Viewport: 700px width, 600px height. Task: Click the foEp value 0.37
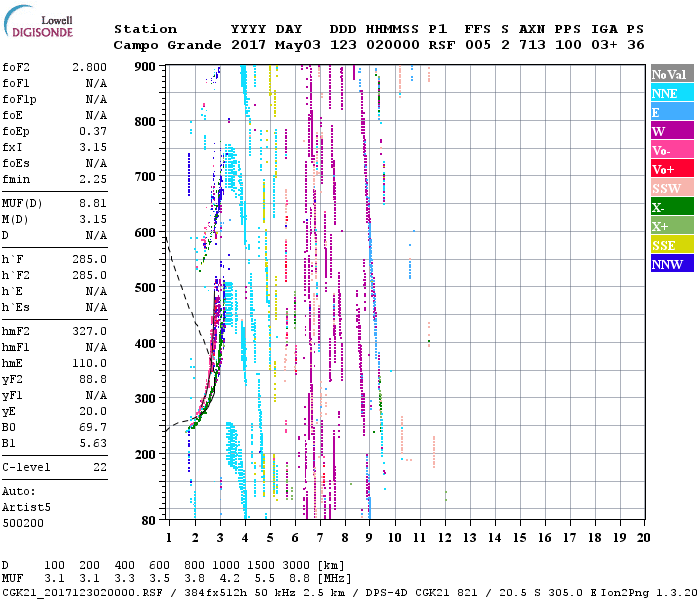click(x=93, y=131)
